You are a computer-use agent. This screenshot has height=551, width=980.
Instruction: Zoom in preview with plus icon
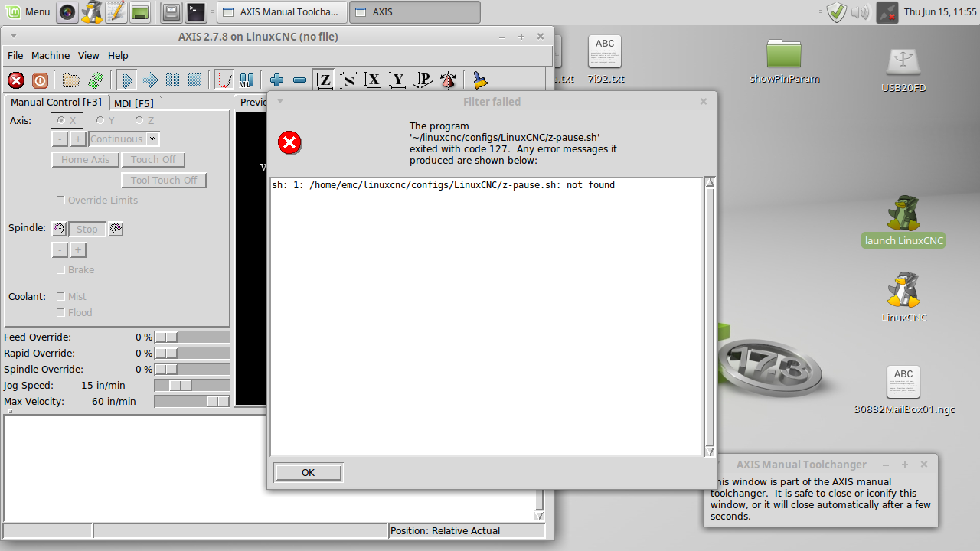click(x=277, y=80)
